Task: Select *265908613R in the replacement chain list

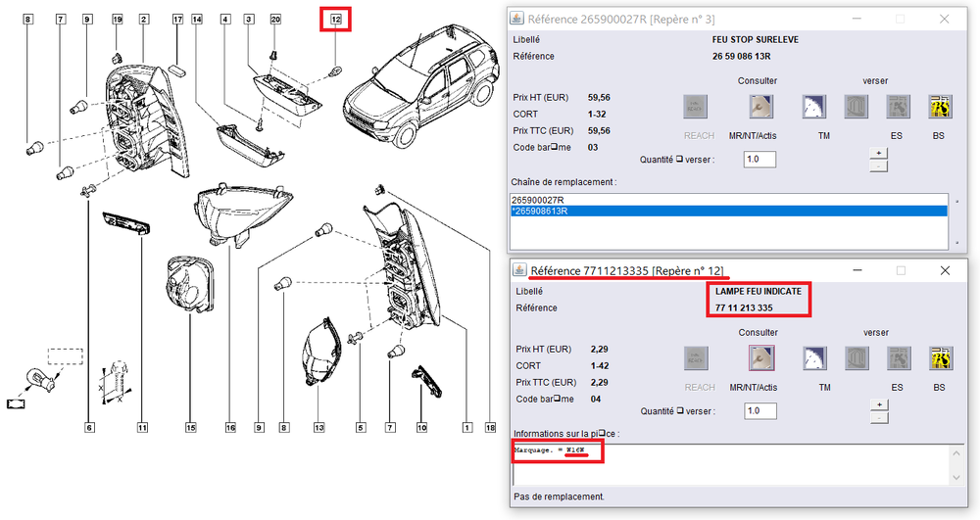Action: click(x=541, y=211)
